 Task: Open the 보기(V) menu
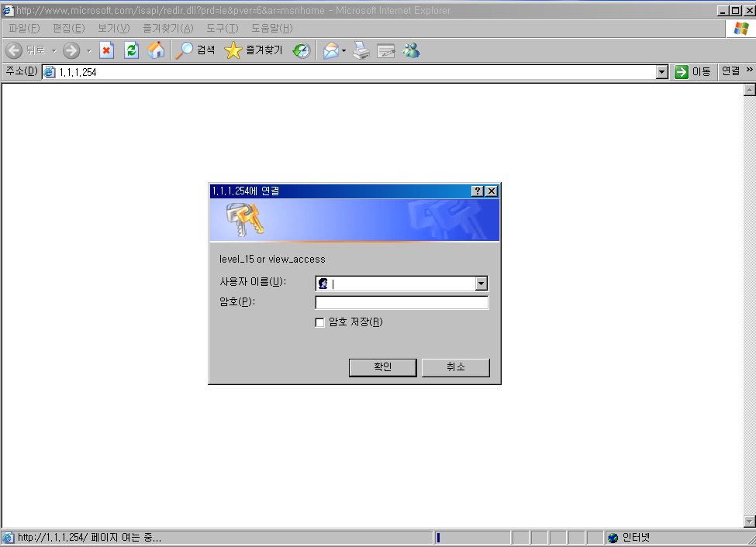pos(114,29)
